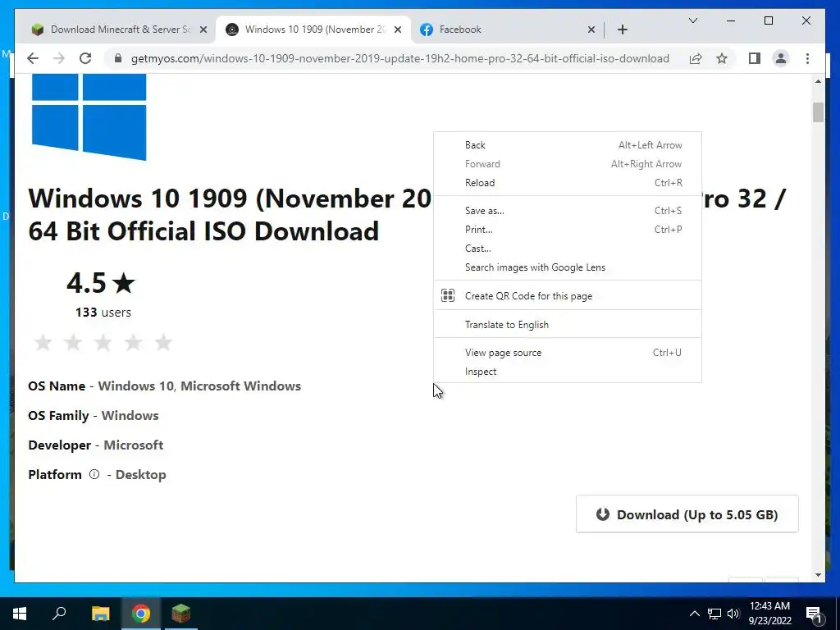Viewport: 840px width, 630px height.
Task: Close the Download Minecraft tab
Action: pos(203,30)
